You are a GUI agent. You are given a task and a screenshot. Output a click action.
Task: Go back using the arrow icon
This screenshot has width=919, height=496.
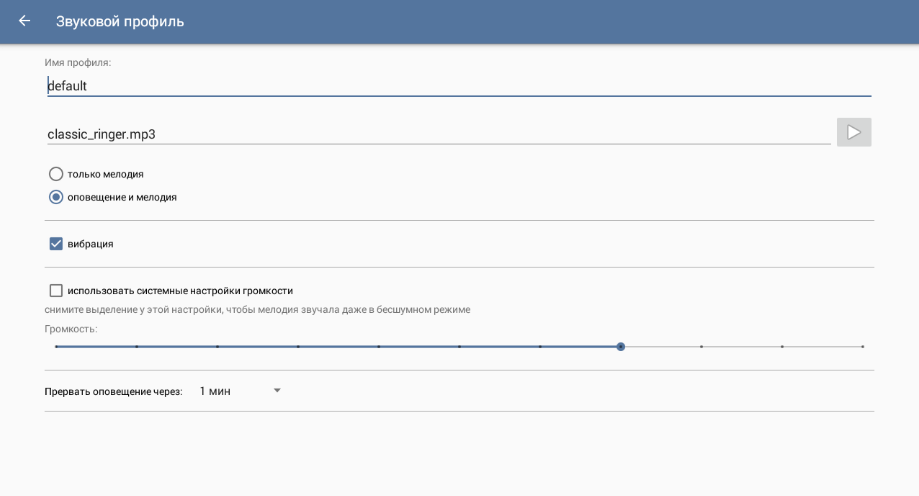pos(24,21)
